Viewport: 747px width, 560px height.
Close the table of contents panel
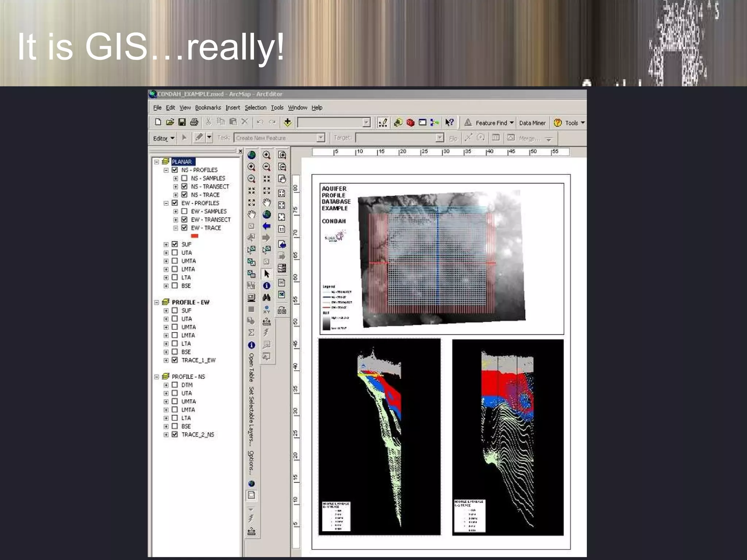click(x=240, y=151)
